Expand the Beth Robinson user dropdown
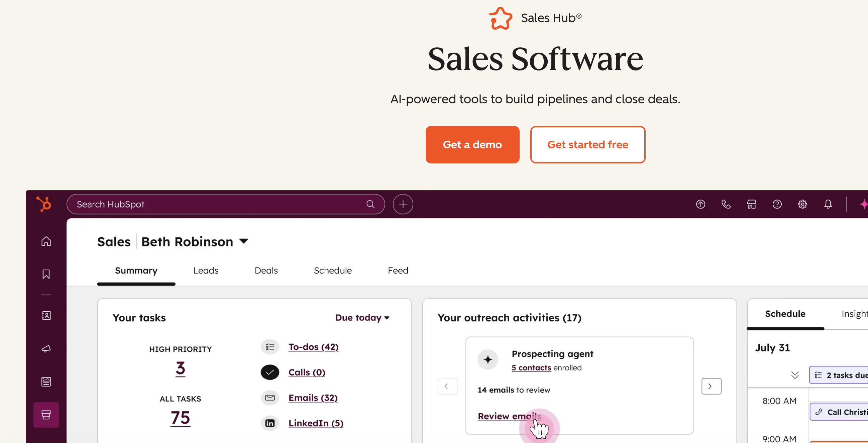Image resolution: width=868 pixels, height=443 pixels. [244, 241]
